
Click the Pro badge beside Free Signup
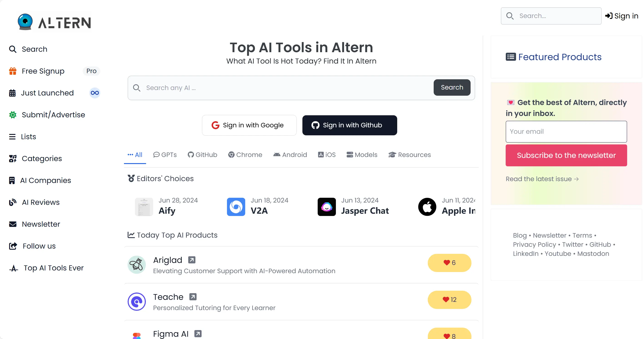tap(92, 71)
